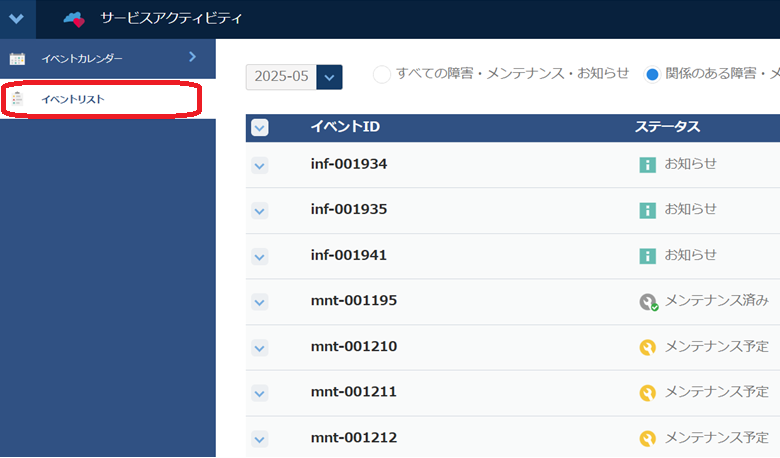
Task: Click event ID mnt-001195
Action: (354, 300)
